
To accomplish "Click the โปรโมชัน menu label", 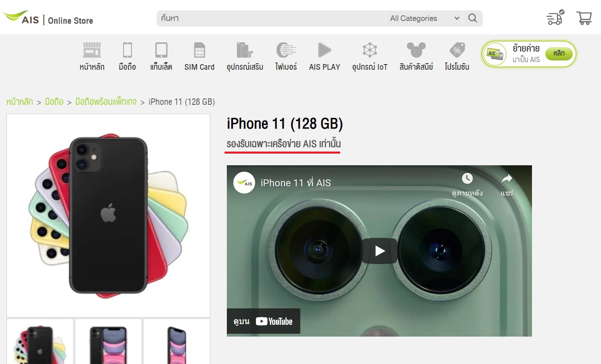I will tap(457, 67).
